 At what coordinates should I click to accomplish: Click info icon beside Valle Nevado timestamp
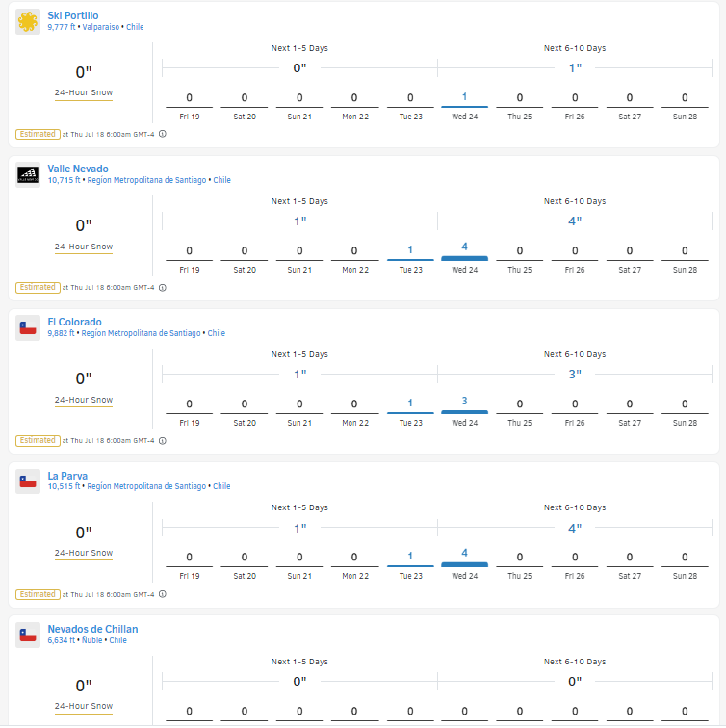(x=162, y=287)
